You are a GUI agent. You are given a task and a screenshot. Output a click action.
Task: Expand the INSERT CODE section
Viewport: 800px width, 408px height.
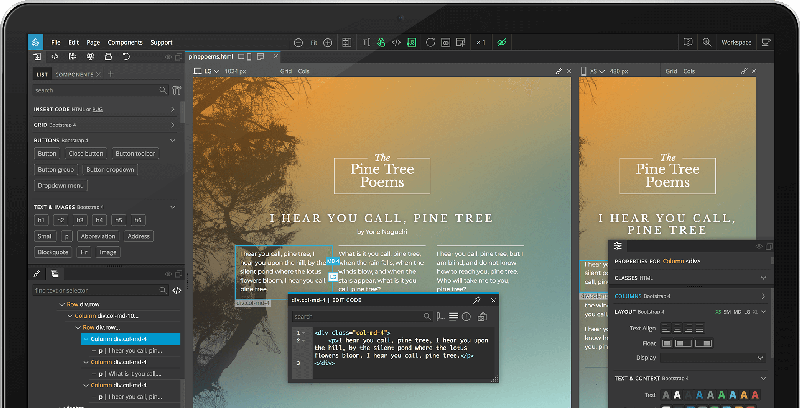pyautogui.click(x=172, y=108)
